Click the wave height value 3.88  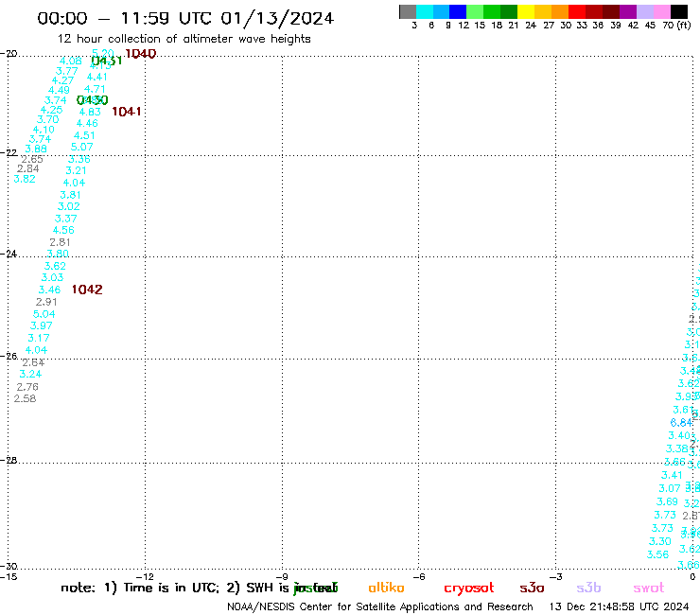[36, 149]
